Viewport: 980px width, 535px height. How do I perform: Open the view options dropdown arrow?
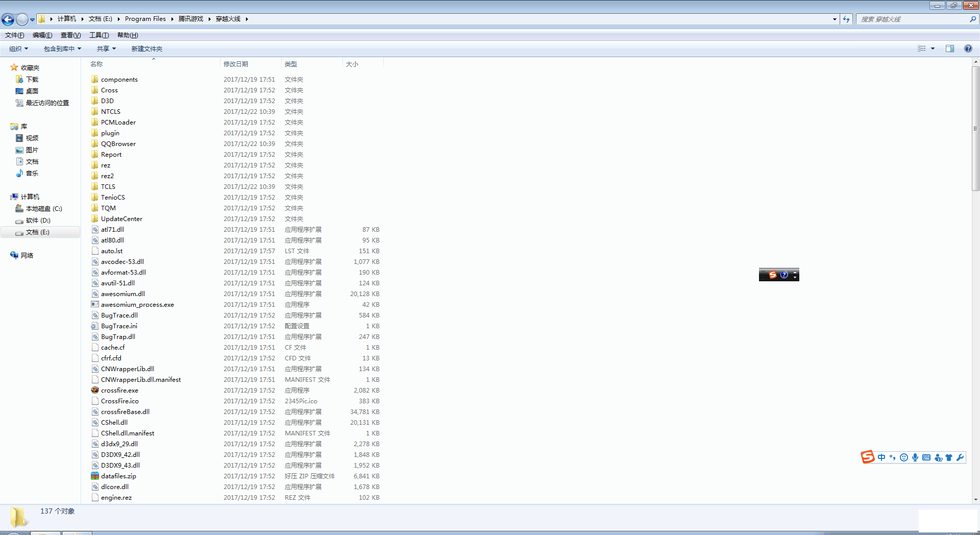[933, 48]
